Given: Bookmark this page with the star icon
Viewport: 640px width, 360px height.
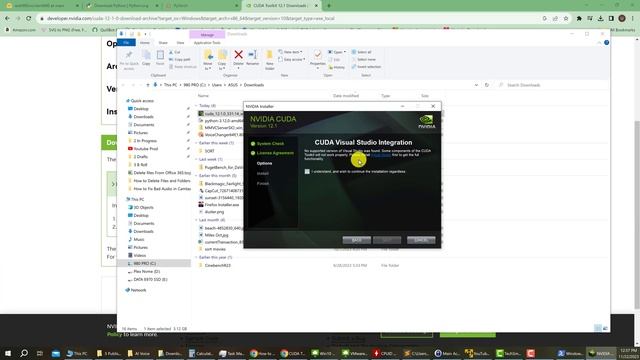Looking at the screenshot, I should pyautogui.click(x=566, y=18).
